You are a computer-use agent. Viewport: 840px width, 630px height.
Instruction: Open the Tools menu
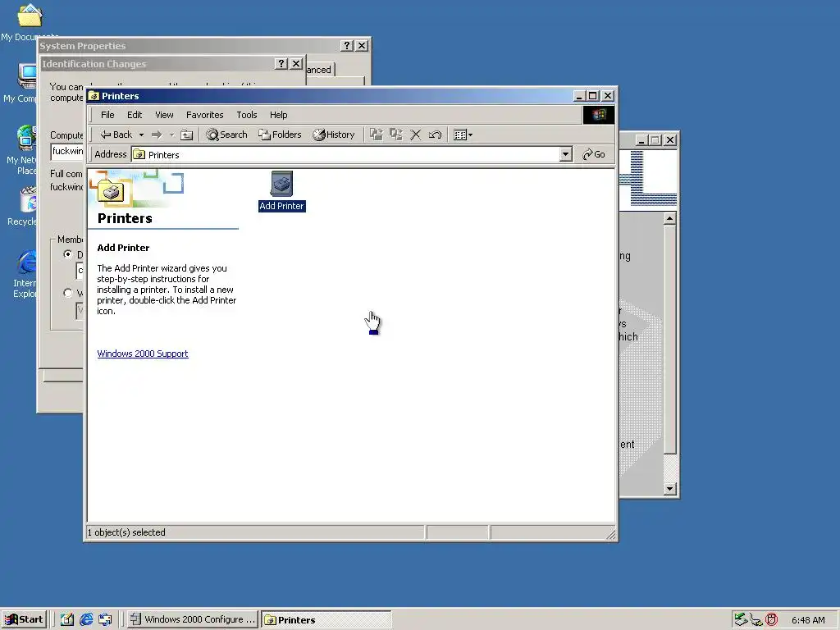(247, 115)
